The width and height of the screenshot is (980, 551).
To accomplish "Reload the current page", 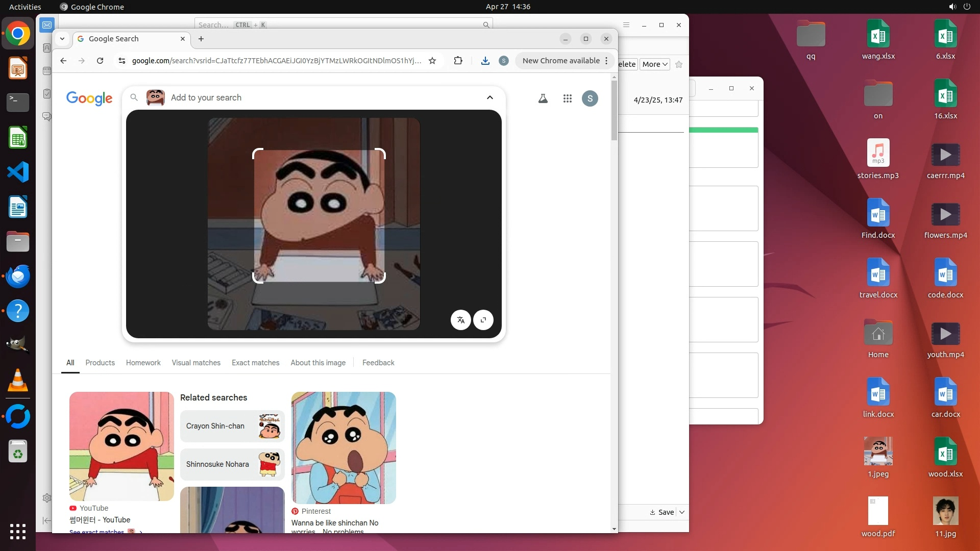I will 100,61.
